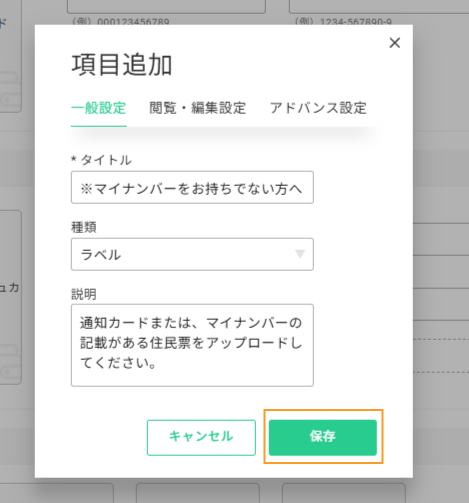Screen dimensions: 469x503
Task: Select the 一般設定 tab
Action: click(99, 108)
